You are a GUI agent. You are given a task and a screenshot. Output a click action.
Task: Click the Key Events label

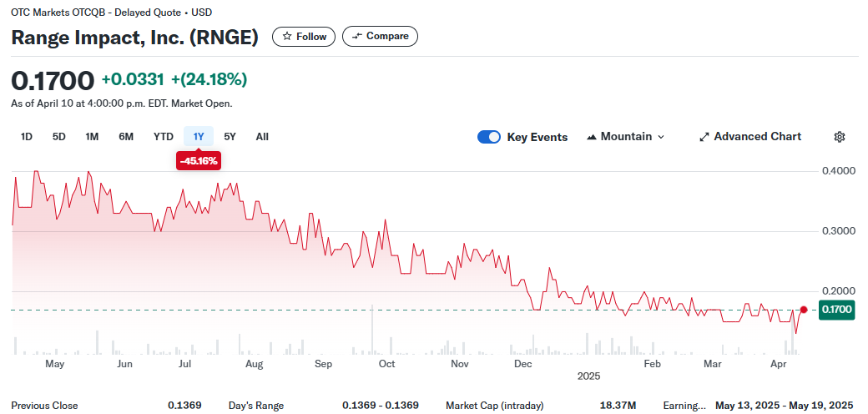(x=537, y=137)
